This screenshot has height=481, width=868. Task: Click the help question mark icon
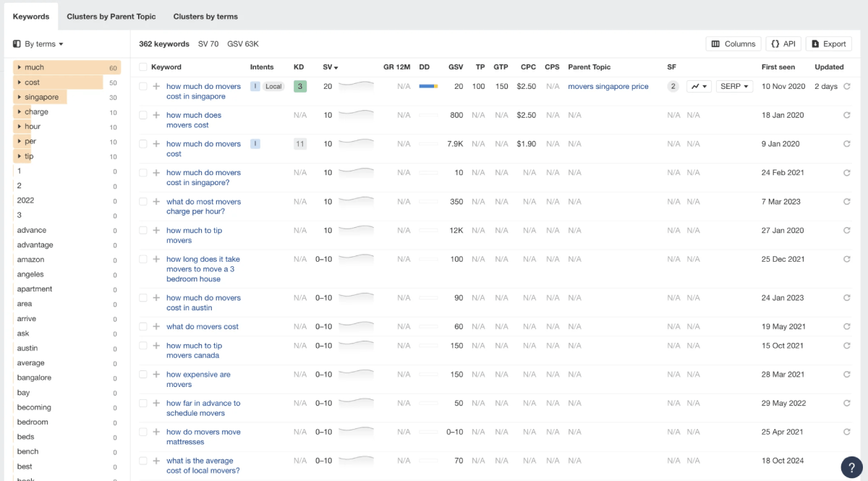(851, 467)
